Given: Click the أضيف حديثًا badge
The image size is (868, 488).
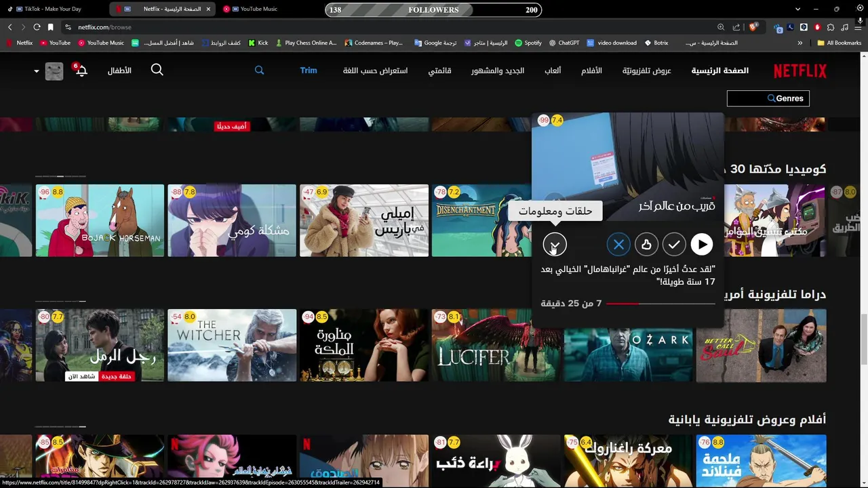Looking at the screenshot, I should (x=232, y=126).
